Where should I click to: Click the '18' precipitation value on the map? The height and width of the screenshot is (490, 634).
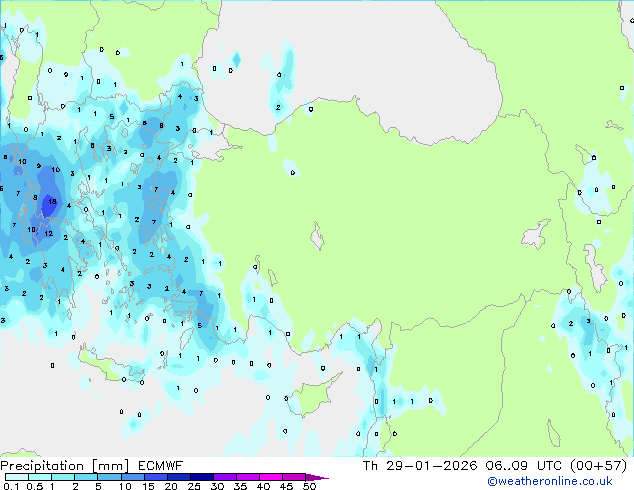(53, 201)
